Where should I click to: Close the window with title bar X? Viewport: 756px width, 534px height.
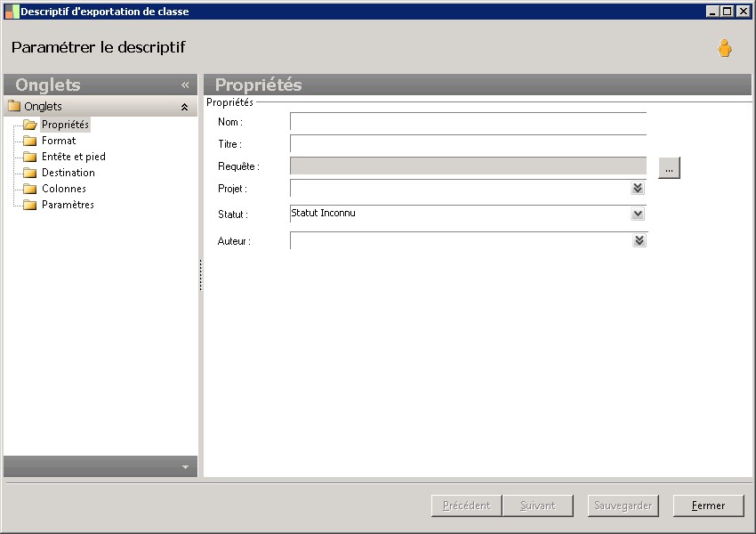(744, 11)
